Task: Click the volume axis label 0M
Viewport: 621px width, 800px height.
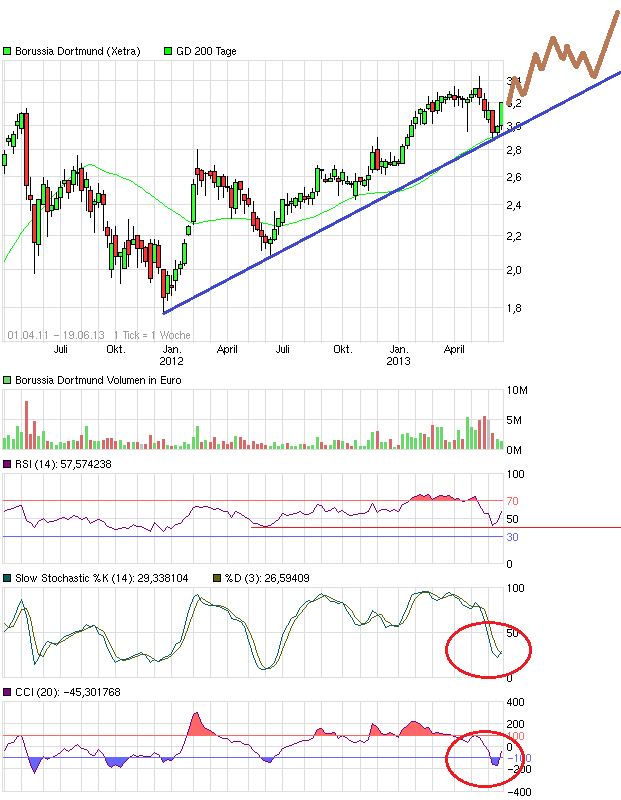Action: 514,450
